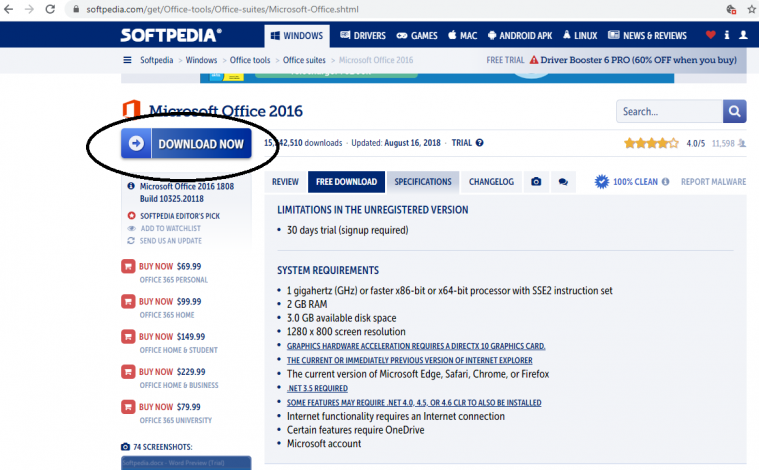
Task: Click cart icon for $99.99 Office 365 Home
Action: pos(128,302)
